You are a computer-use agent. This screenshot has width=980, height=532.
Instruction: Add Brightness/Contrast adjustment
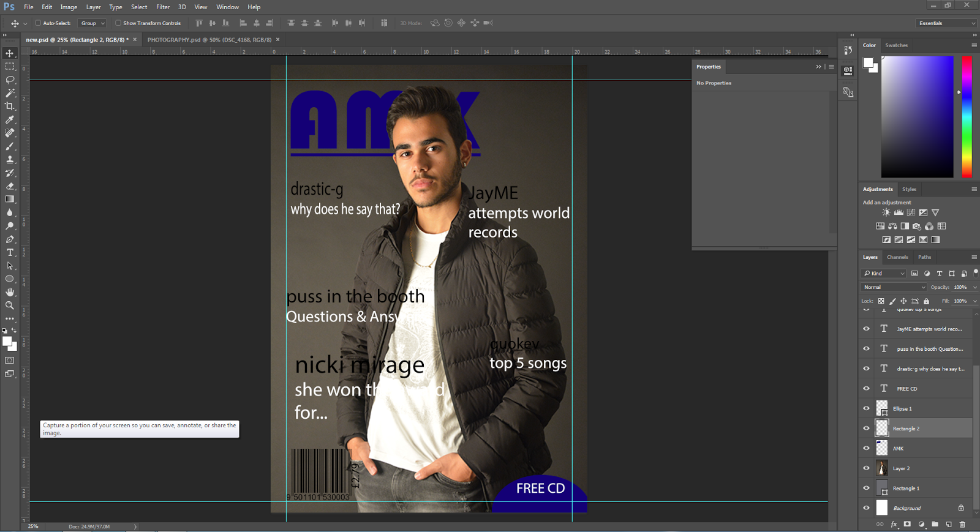[886, 212]
